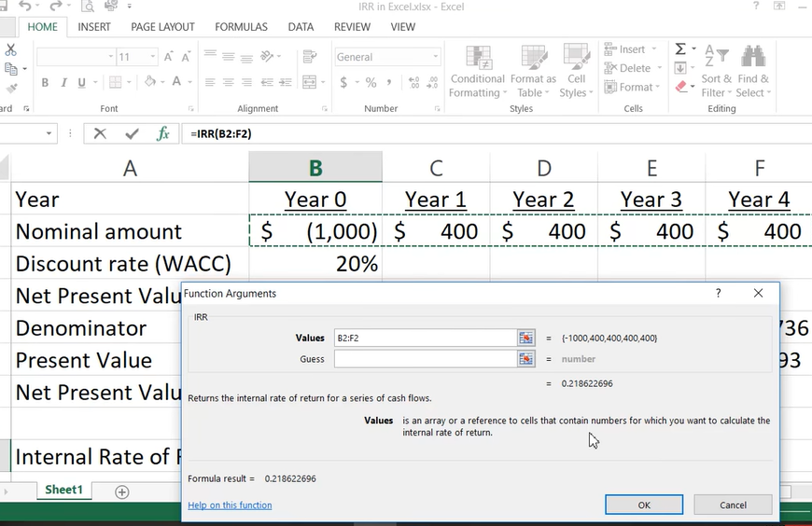The width and height of the screenshot is (812, 526).
Task: Open the REVIEW ribbon tab
Action: [x=352, y=27]
